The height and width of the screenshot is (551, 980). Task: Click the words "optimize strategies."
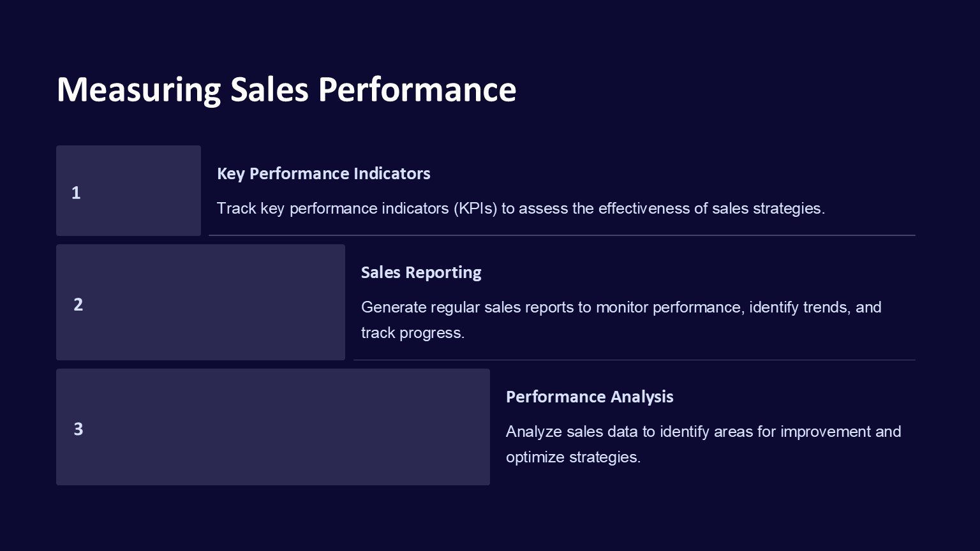[573, 457]
